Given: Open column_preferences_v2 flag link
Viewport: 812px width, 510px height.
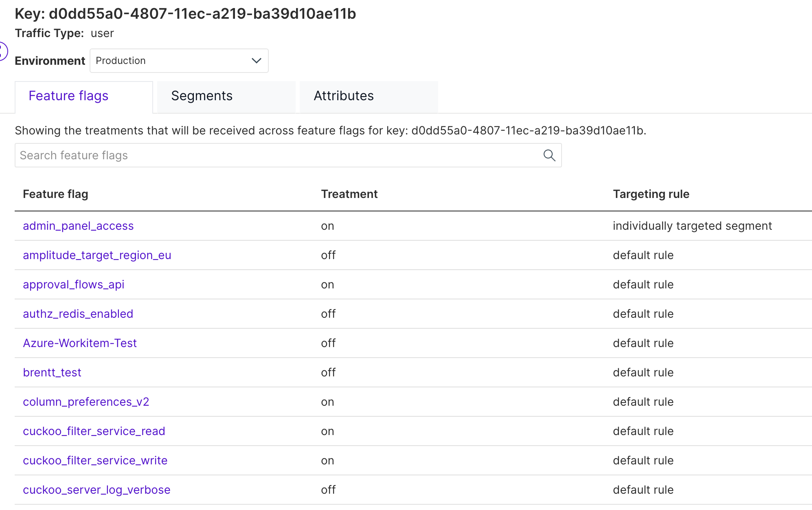Looking at the screenshot, I should click(x=86, y=402).
